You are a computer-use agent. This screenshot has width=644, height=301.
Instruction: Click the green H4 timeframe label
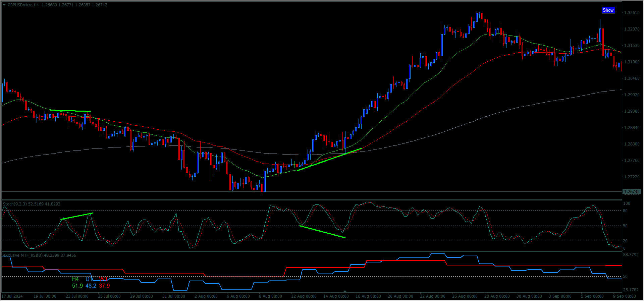click(75, 279)
